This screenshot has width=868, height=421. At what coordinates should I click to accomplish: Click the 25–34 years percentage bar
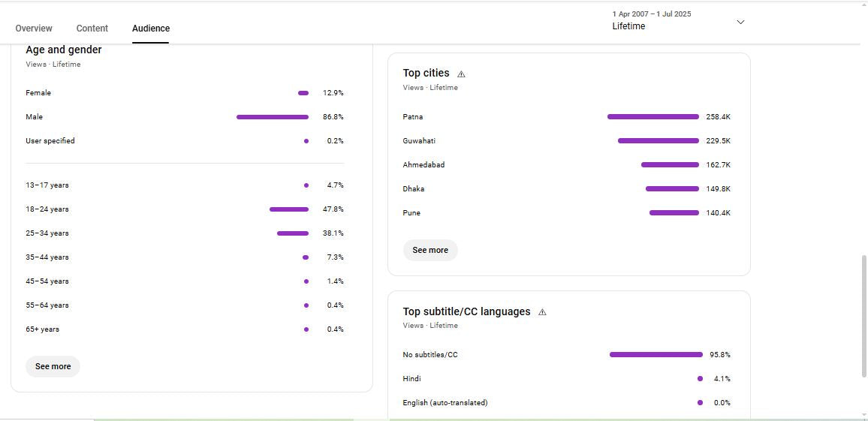(292, 233)
